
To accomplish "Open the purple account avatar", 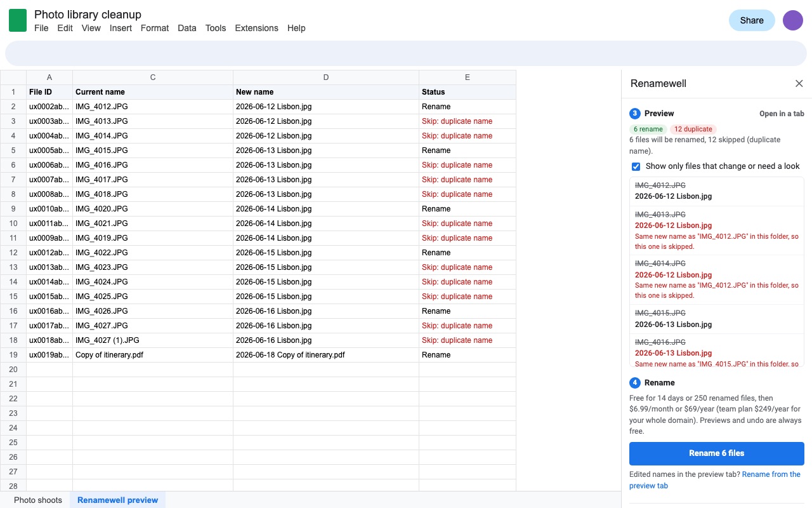I will click(x=793, y=20).
